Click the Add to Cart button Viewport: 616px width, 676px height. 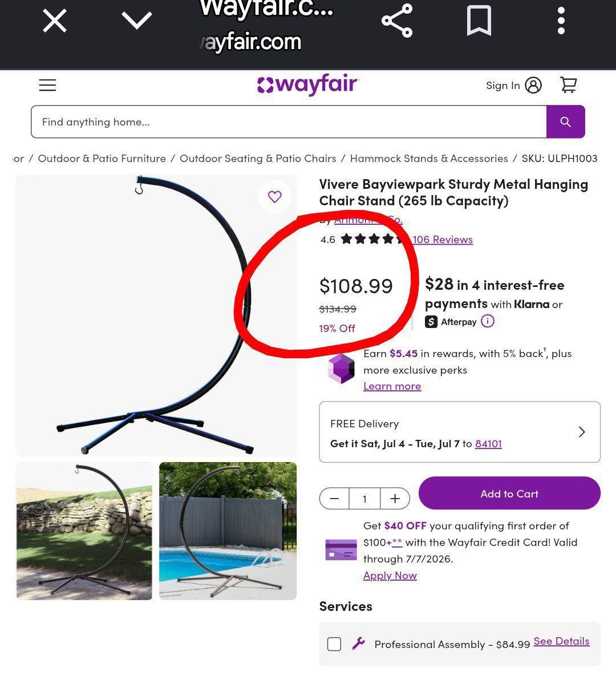(509, 493)
